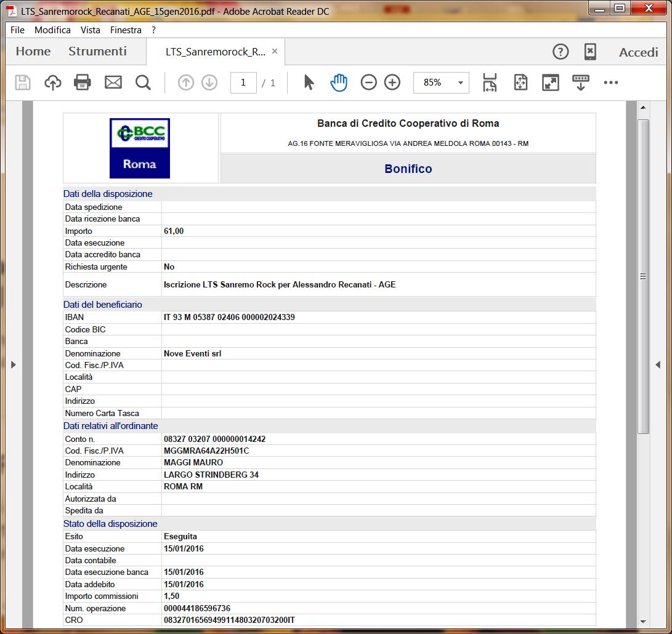Click the mobile link icon

590,52
